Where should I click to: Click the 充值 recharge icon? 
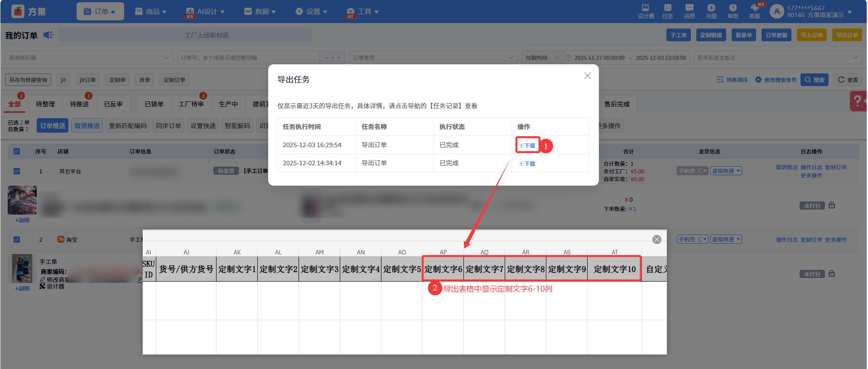point(711,11)
